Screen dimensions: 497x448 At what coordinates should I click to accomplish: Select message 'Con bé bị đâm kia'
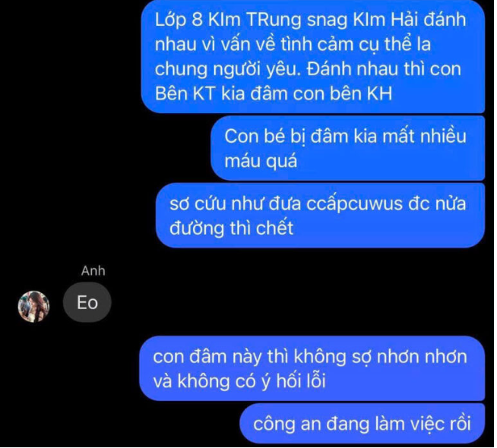coord(348,148)
